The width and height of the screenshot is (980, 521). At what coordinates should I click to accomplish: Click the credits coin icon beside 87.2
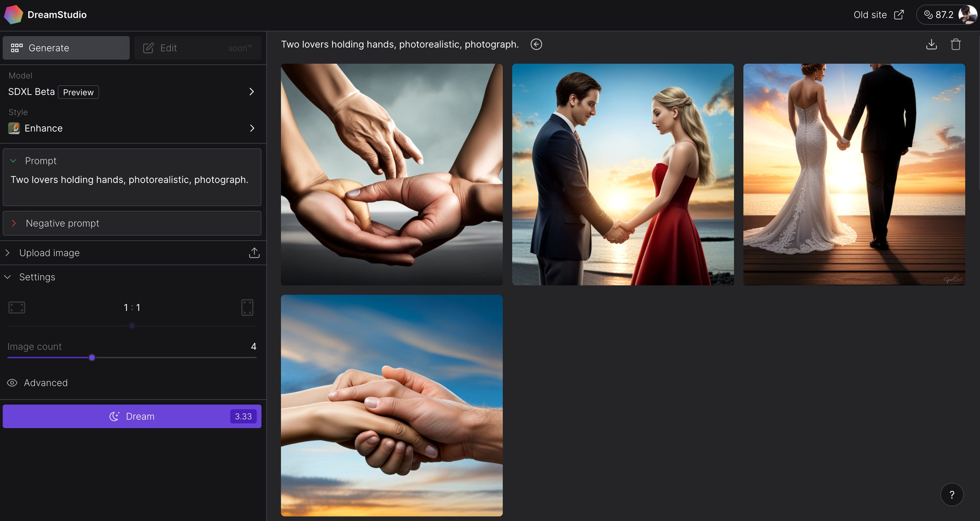(x=928, y=15)
